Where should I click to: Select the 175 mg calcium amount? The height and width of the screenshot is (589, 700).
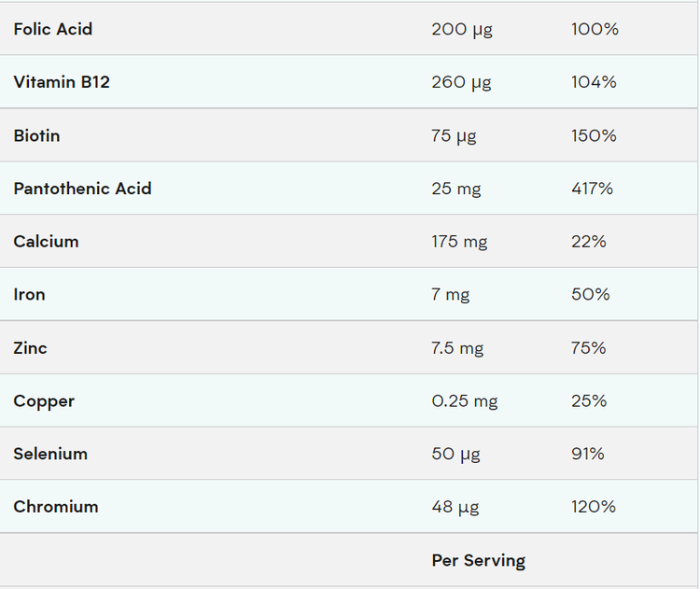(x=459, y=242)
